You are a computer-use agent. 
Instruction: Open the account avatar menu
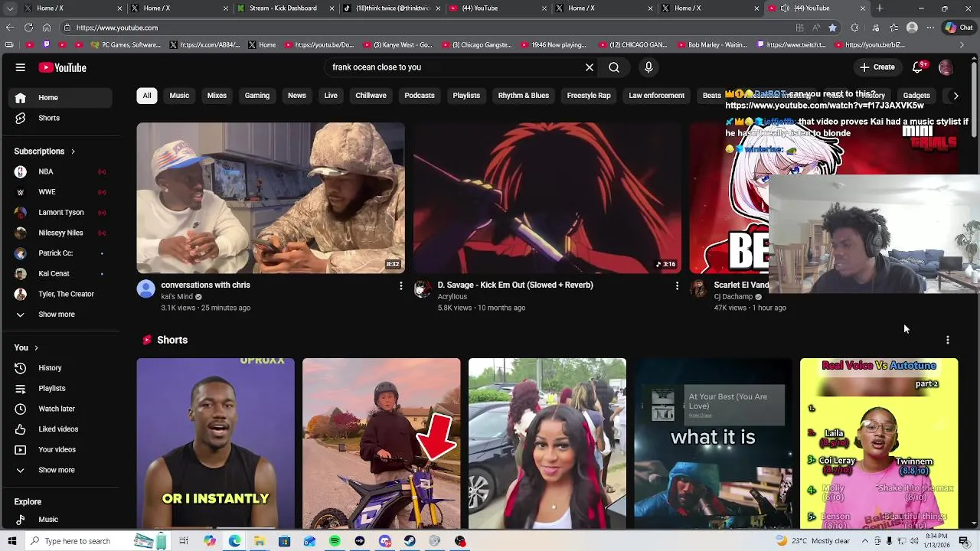click(x=946, y=67)
